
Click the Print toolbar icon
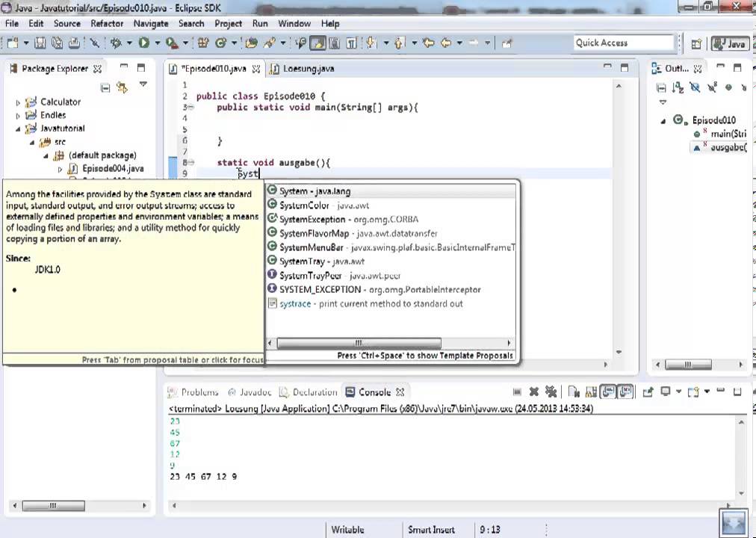(74, 43)
